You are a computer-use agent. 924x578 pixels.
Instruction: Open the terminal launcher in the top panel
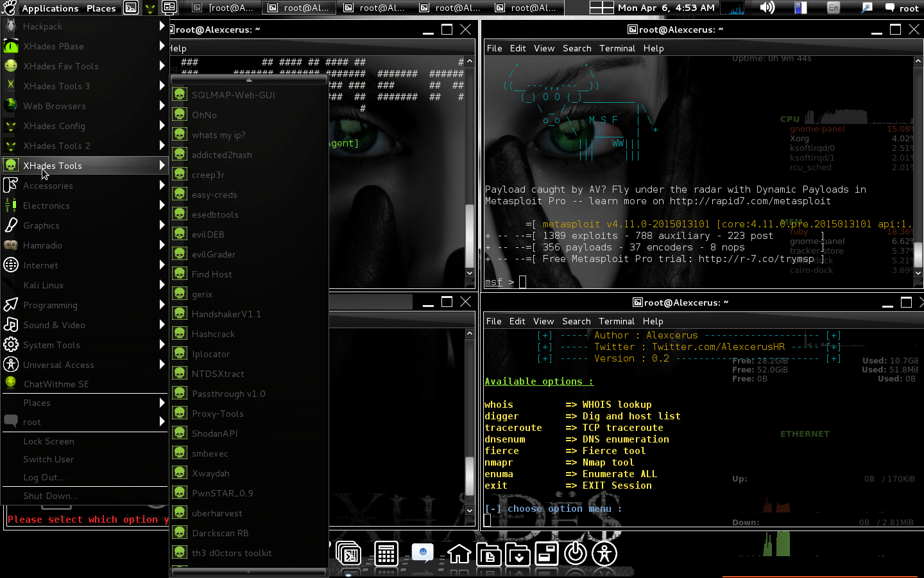click(x=131, y=8)
